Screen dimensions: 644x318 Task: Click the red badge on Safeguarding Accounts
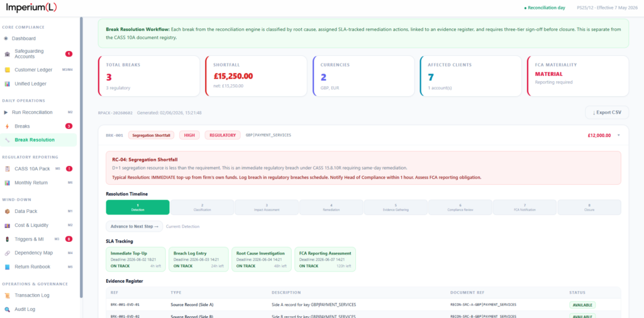coord(69,54)
